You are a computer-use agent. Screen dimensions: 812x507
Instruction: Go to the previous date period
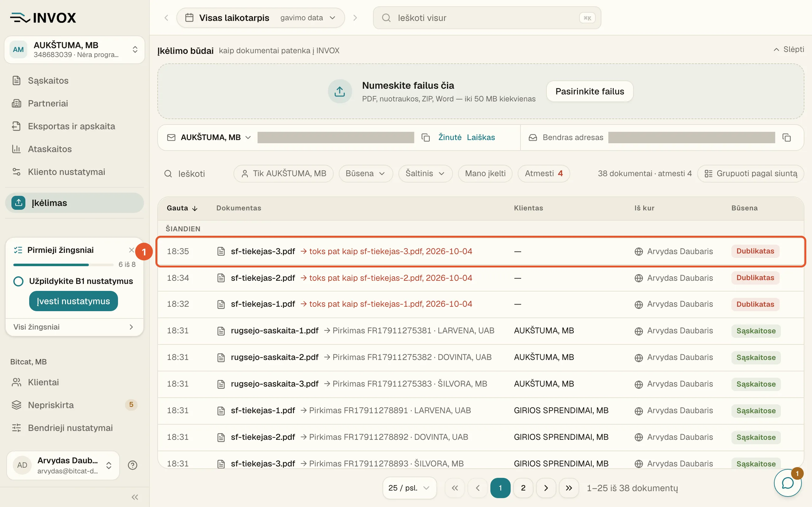167,18
